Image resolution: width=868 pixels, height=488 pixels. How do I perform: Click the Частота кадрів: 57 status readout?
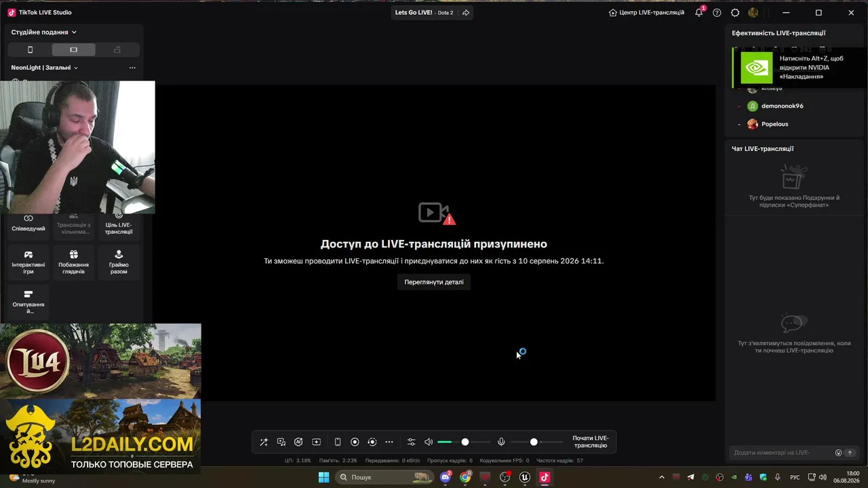(x=559, y=461)
